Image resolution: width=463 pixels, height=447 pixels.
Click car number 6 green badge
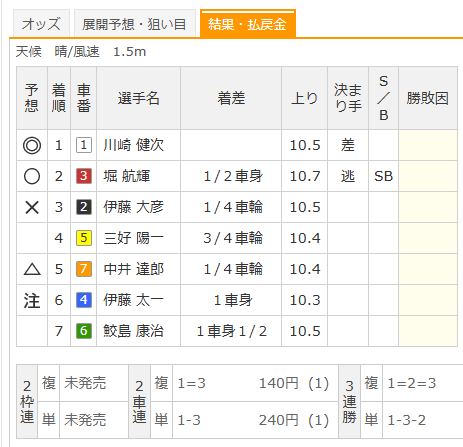[84, 331]
